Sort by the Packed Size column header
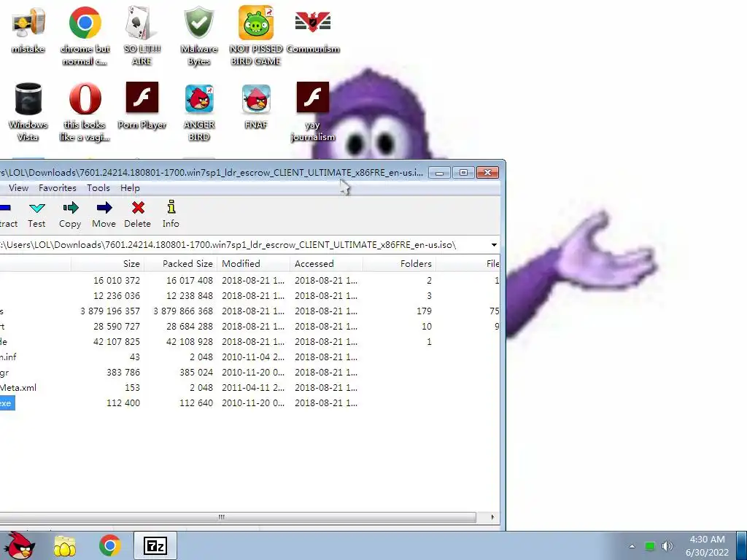The width and height of the screenshot is (747, 560). [181, 264]
